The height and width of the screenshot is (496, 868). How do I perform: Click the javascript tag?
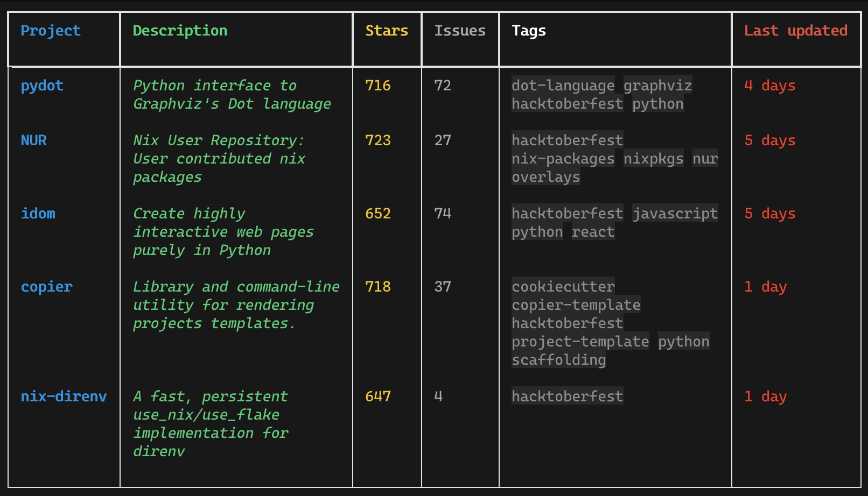[x=675, y=214]
